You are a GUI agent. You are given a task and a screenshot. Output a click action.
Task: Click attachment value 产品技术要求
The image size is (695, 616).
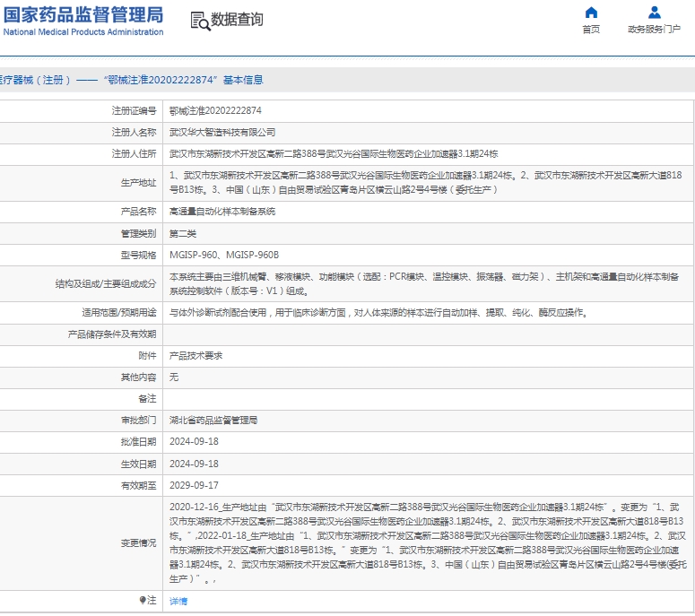195,356
